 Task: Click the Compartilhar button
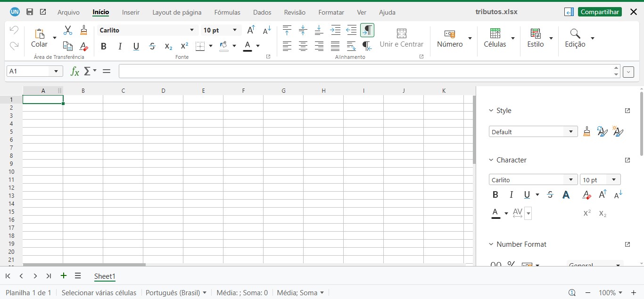pos(600,12)
